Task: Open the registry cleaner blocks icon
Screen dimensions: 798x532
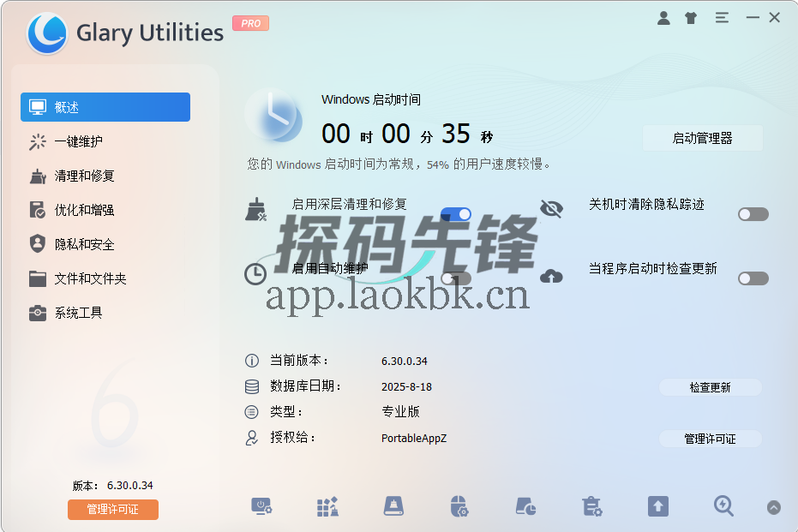Action: [x=327, y=506]
